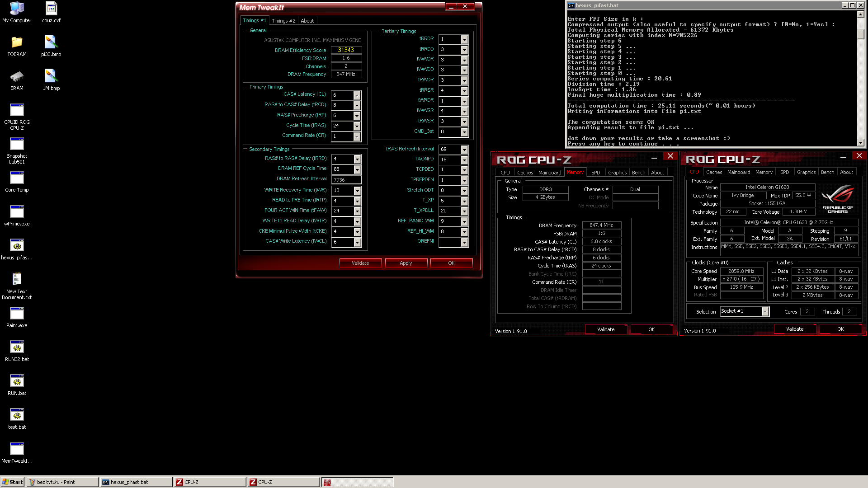Click OK button in MemTweakIt

451,263
